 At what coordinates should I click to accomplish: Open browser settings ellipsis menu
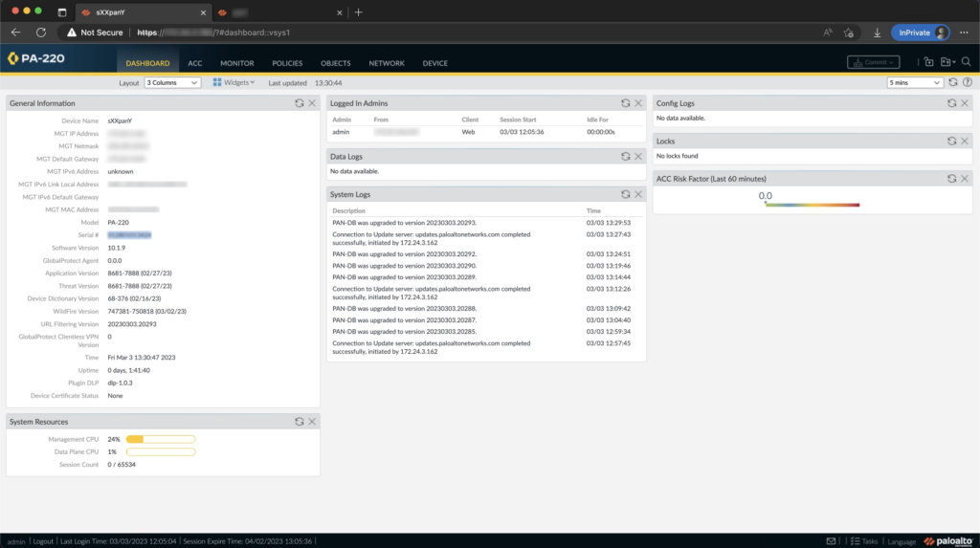(964, 33)
